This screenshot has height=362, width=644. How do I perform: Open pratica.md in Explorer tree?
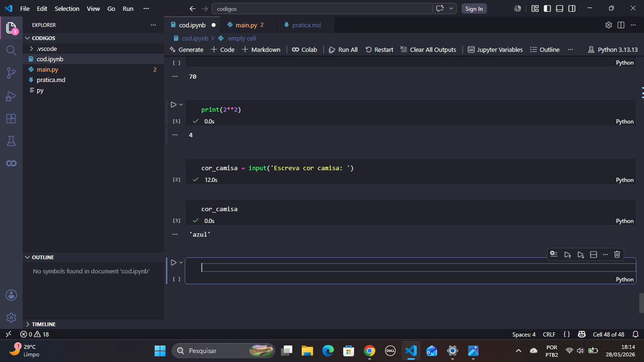pyautogui.click(x=93, y=80)
